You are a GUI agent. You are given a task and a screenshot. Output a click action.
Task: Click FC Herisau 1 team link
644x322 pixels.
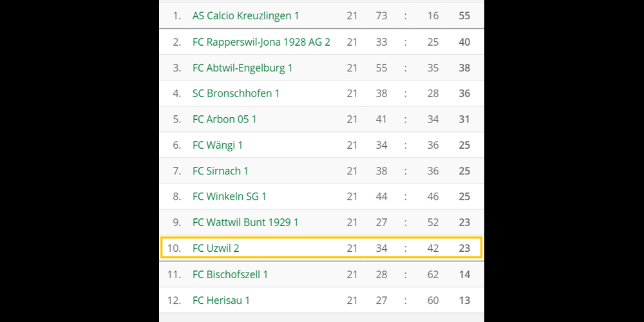221,300
